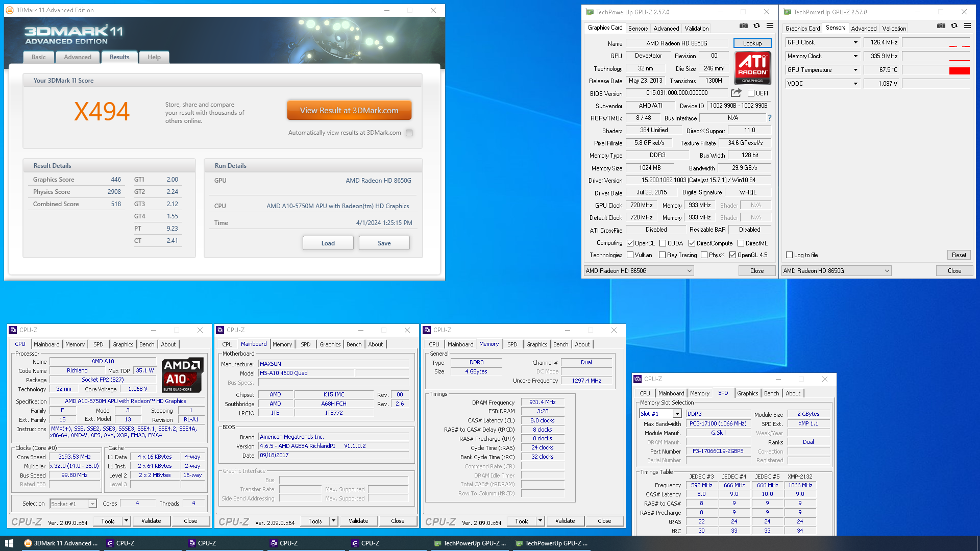Open the GPU Clock sensor dropdown
This screenshot has height=551, width=980.
point(855,42)
